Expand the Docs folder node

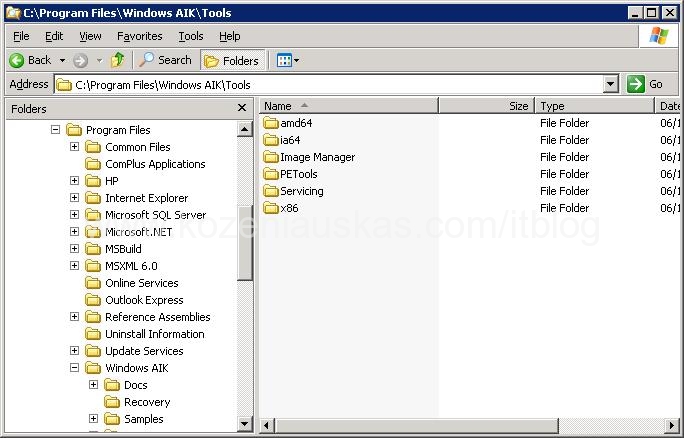point(93,385)
